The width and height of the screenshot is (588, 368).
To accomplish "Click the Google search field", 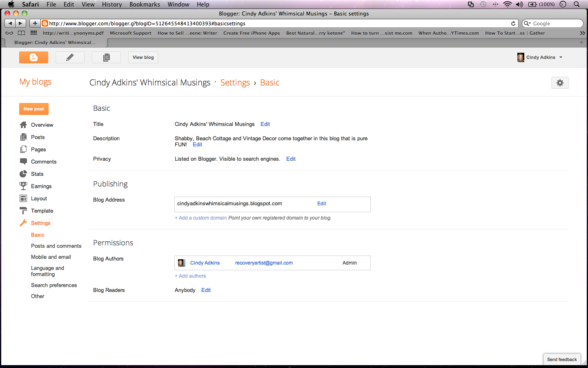I will pyautogui.click(x=552, y=23).
